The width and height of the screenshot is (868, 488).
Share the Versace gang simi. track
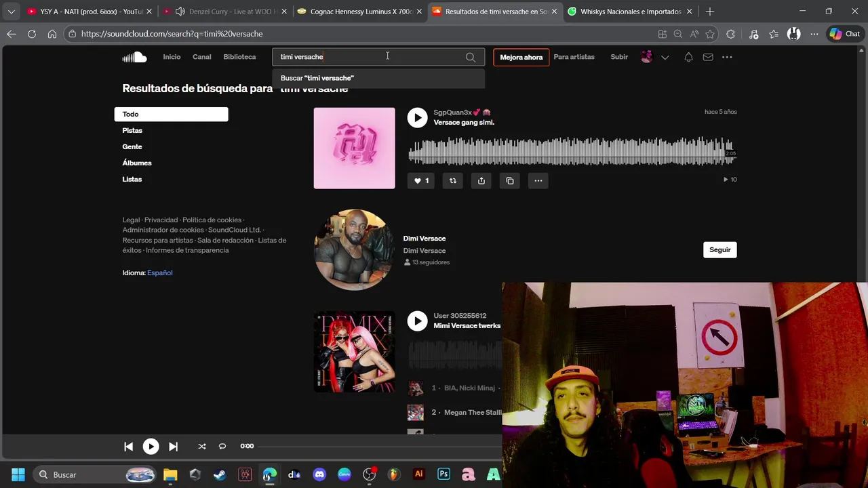(481, 180)
